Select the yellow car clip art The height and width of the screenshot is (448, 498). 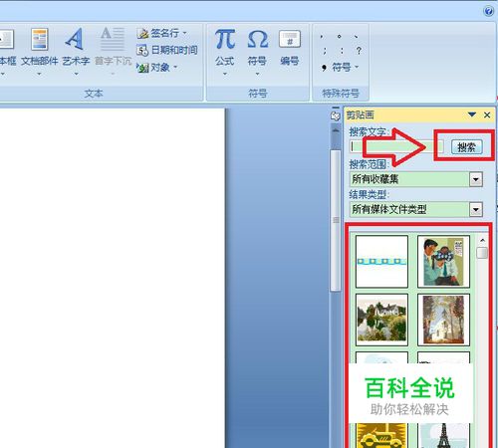tap(381, 435)
